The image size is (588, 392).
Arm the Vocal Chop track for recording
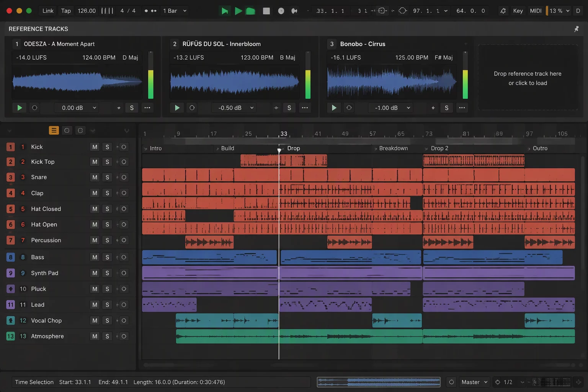click(x=124, y=320)
